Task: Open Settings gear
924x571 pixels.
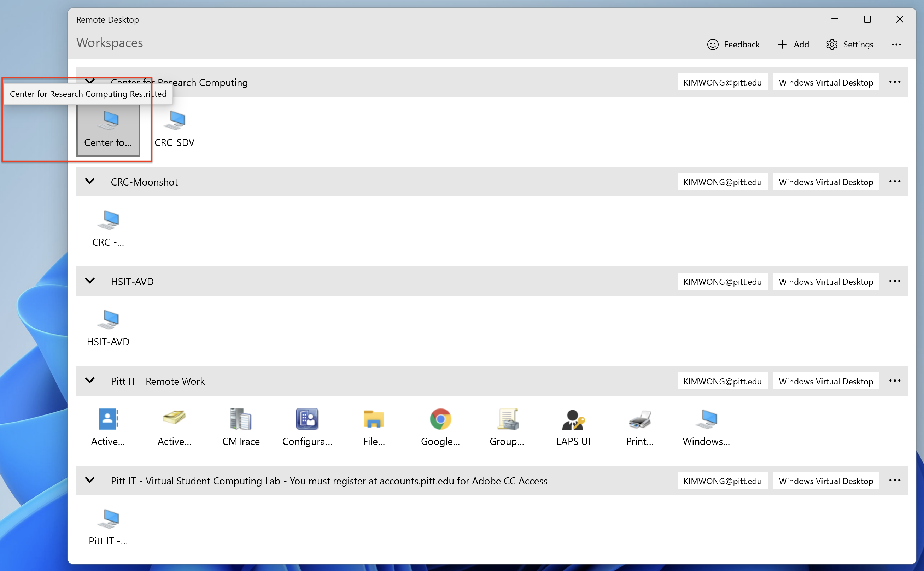Action: pyautogui.click(x=849, y=45)
